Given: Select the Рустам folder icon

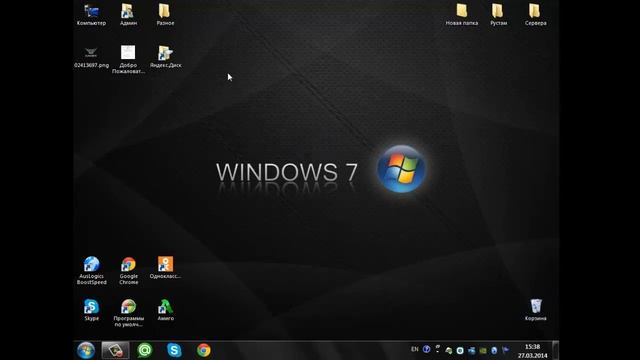Looking at the screenshot, I should (x=498, y=14).
